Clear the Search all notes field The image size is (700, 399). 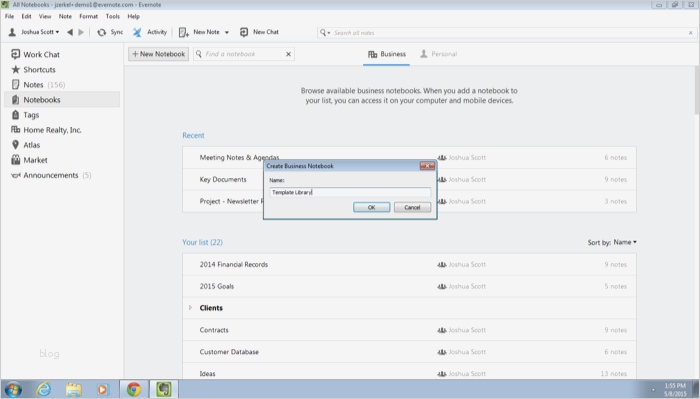click(690, 33)
